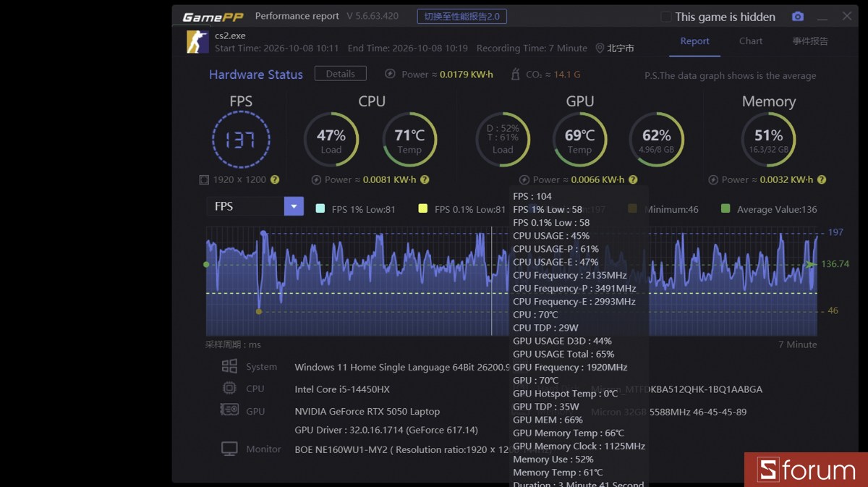
Task: Click the resolution icon beside 1920 x 1200
Action: click(x=204, y=179)
